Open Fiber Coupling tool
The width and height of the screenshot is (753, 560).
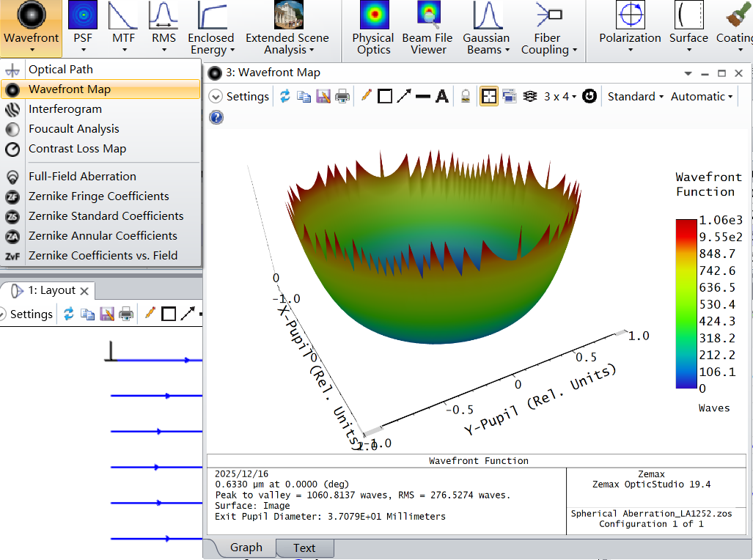click(548, 28)
